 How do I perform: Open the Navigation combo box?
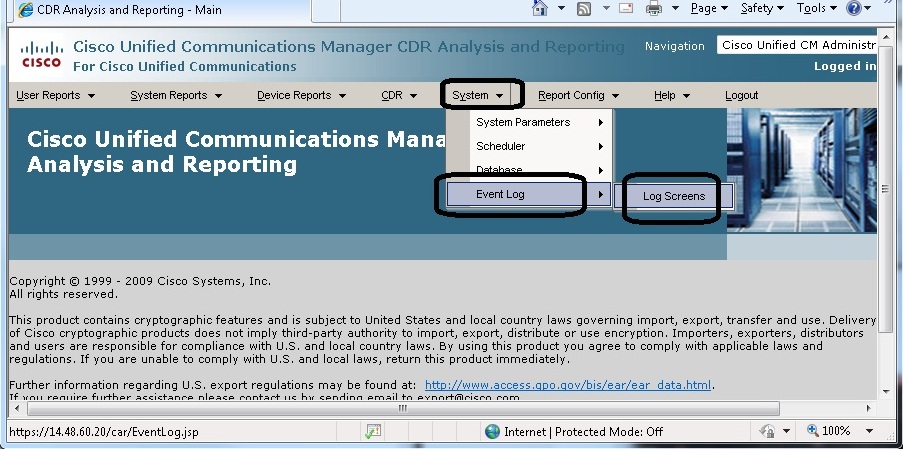tap(797, 45)
